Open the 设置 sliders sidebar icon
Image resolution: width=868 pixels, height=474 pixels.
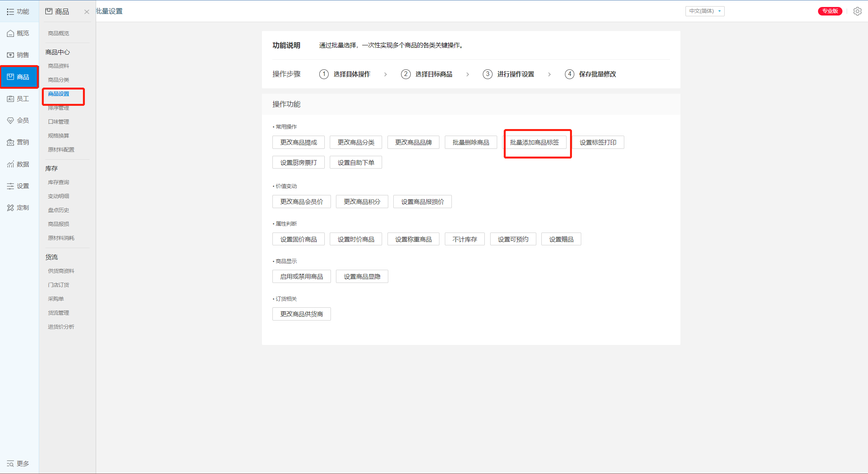tap(10, 186)
